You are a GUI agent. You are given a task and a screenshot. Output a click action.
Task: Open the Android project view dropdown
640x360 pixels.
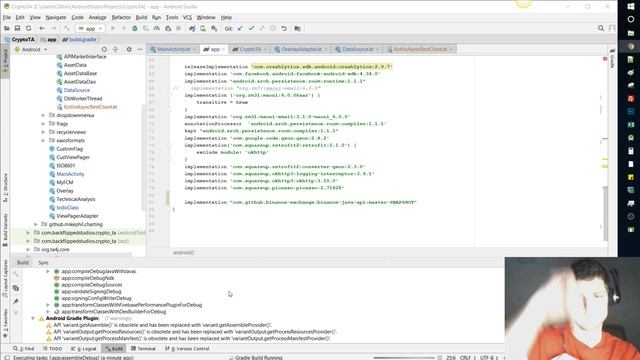coord(32,49)
